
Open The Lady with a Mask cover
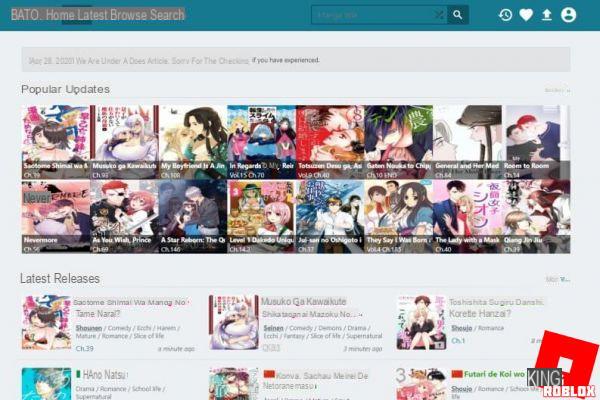(x=467, y=217)
